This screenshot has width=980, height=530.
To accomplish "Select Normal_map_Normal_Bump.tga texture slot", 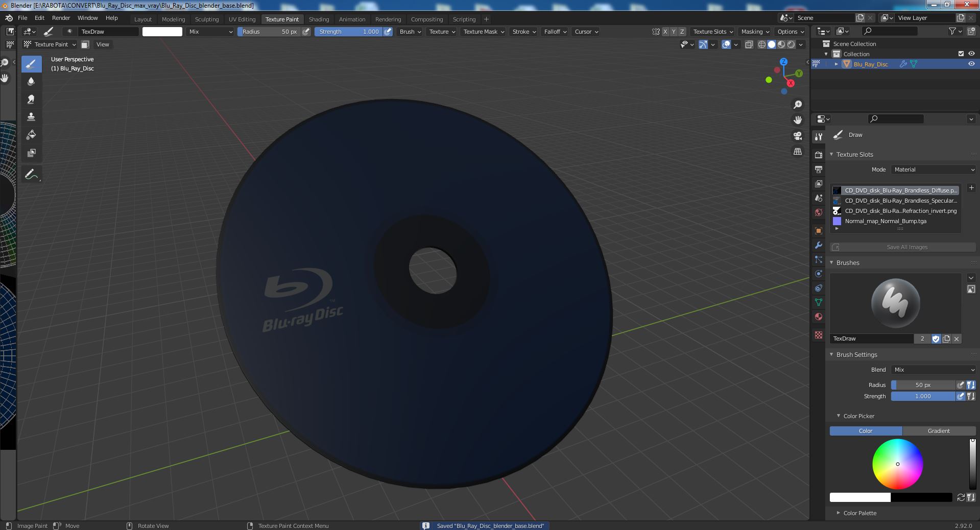I will (895, 221).
